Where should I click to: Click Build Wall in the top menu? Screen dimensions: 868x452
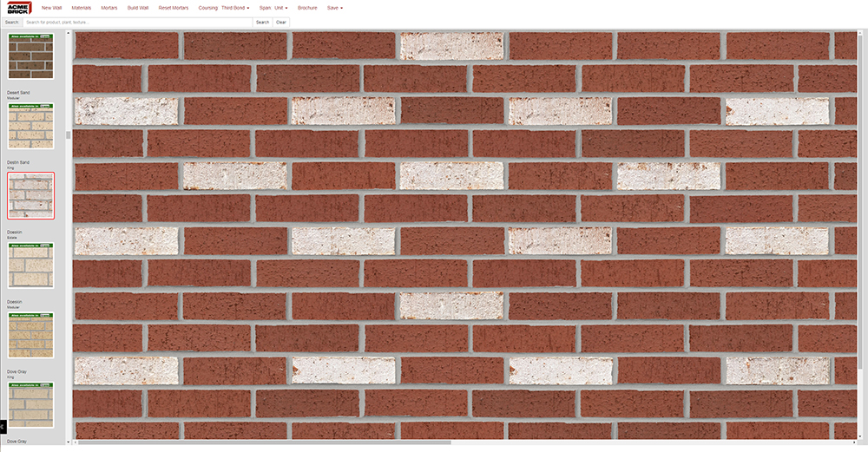[138, 8]
